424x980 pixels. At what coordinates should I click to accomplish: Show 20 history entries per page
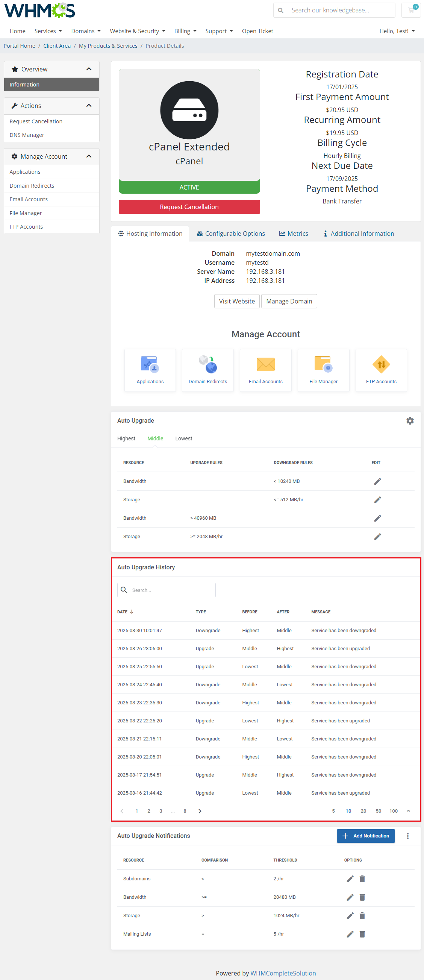coord(363,811)
